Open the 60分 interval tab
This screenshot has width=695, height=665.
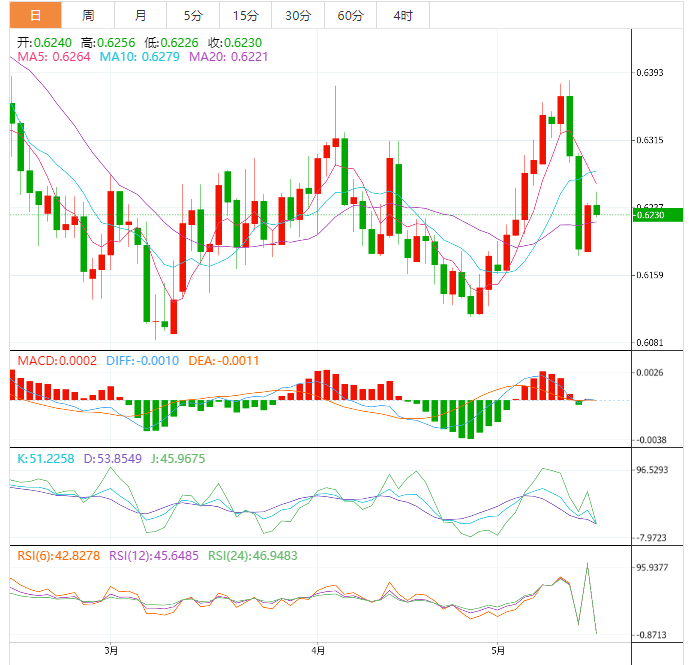point(350,15)
